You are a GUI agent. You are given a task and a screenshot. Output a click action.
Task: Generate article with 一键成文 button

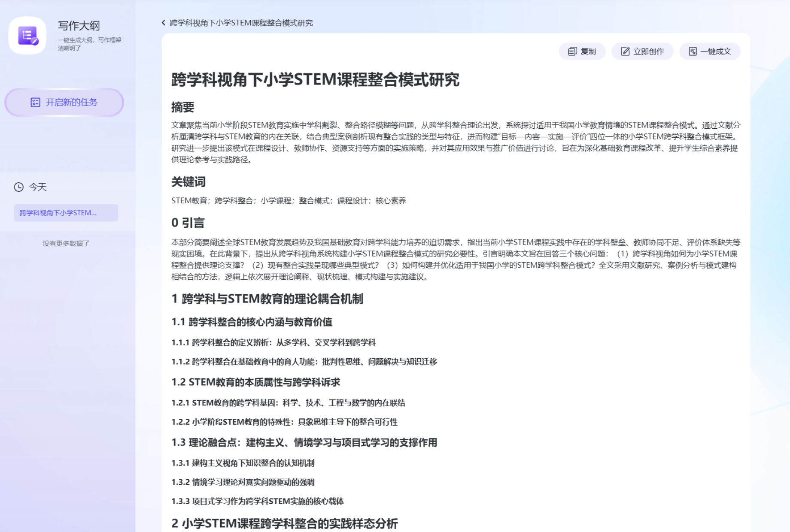(x=710, y=51)
